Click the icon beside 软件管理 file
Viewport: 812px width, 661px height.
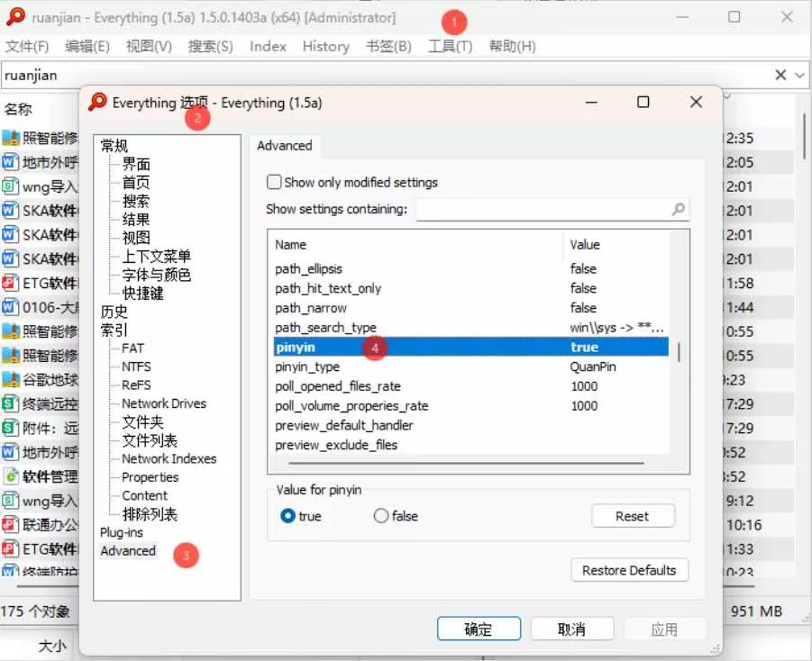tap(9, 476)
